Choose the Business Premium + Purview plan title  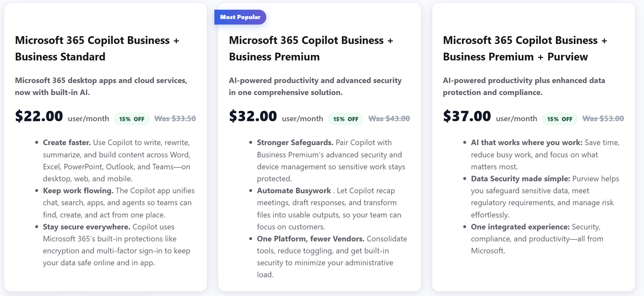(x=525, y=48)
